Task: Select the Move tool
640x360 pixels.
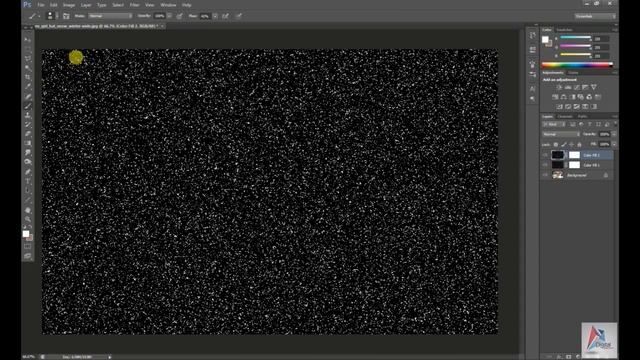Action: pos(28,40)
